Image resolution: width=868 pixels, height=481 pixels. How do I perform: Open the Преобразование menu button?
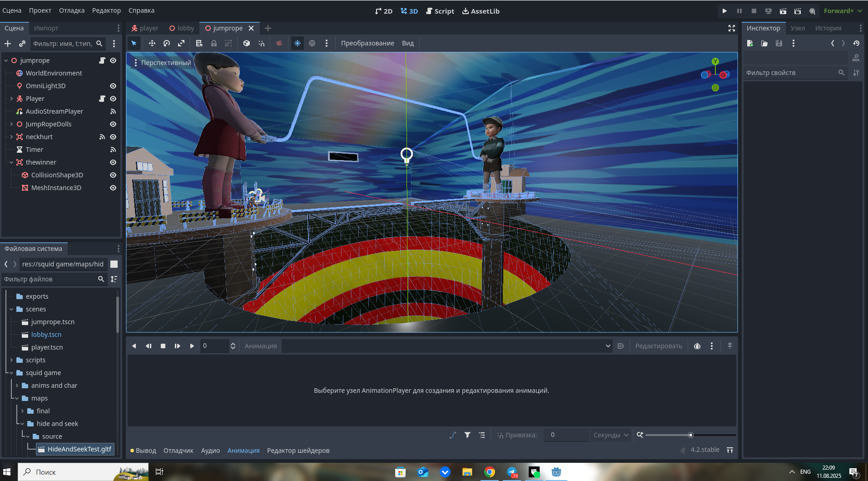(367, 43)
